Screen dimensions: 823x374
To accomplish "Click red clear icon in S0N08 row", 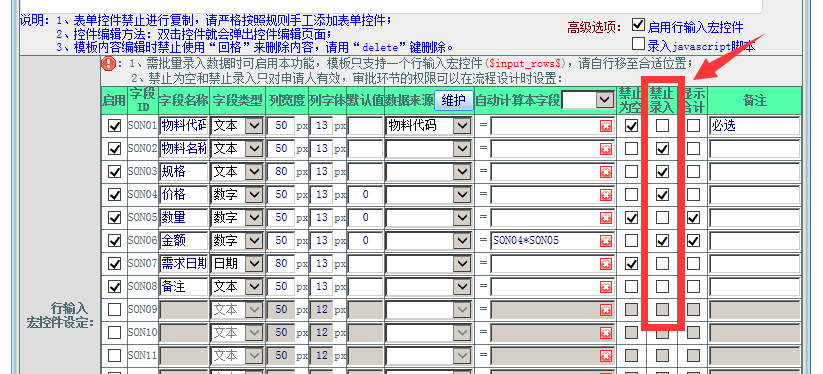I will [606, 286].
